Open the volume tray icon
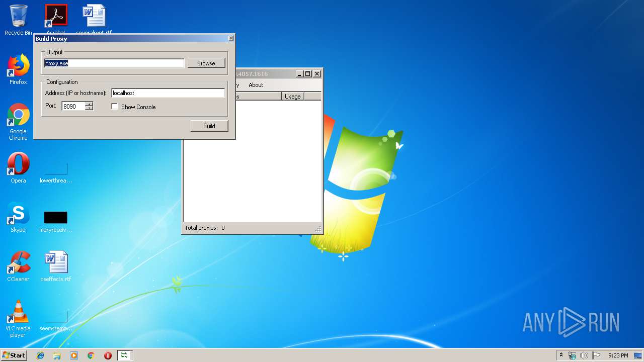644x362 pixels. tap(584, 355)
